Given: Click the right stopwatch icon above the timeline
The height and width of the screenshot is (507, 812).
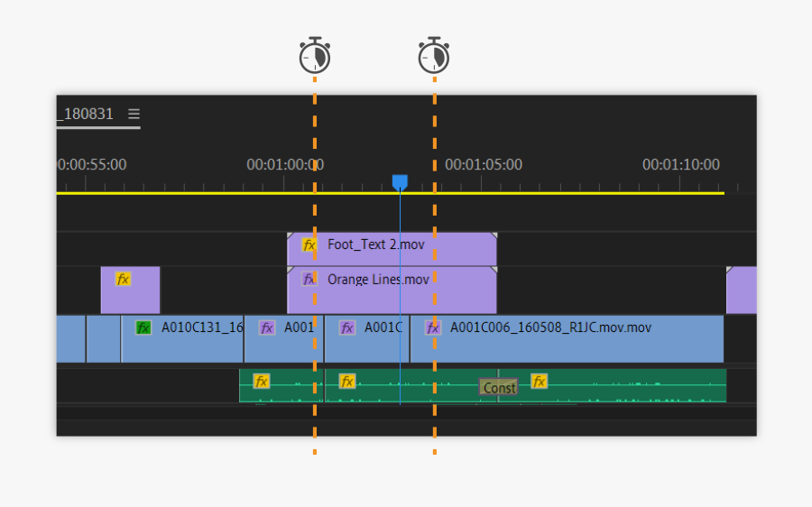Looking at the screenshot, I should point(434,56).
